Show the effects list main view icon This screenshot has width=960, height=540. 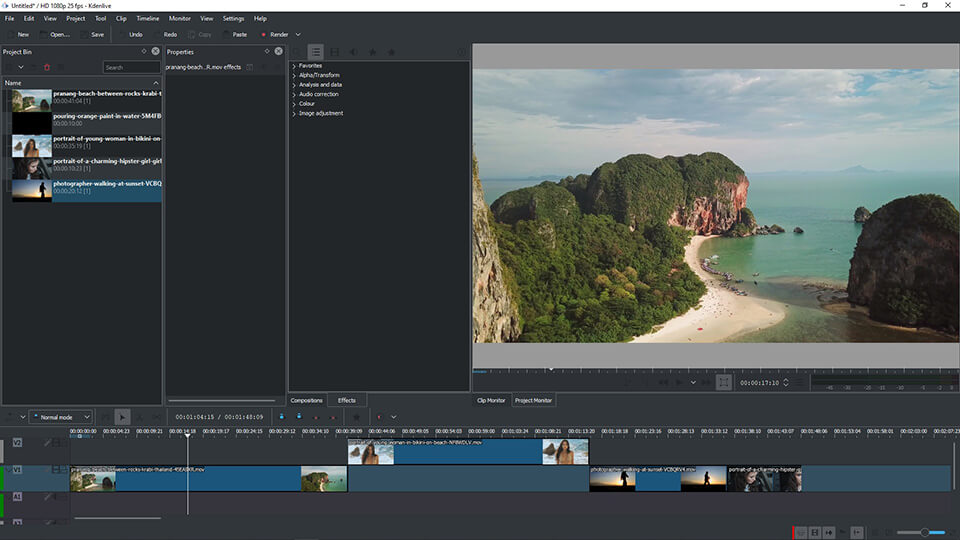315,52
